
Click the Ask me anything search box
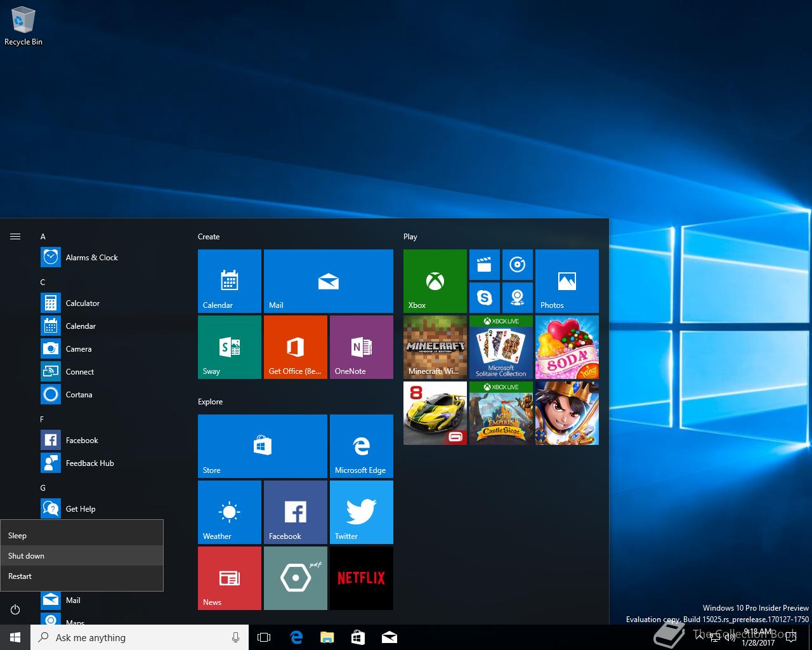click(140, 637)
